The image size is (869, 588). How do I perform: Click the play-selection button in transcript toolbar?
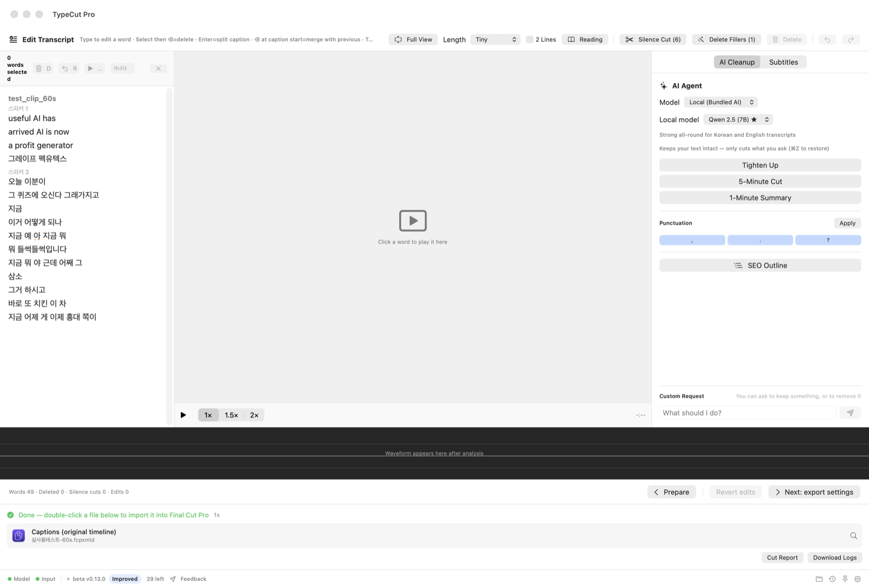[95, 68]
